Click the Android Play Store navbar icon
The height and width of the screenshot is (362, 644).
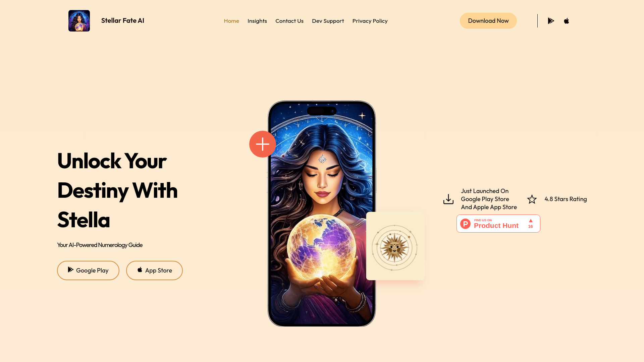coord(551,20)
